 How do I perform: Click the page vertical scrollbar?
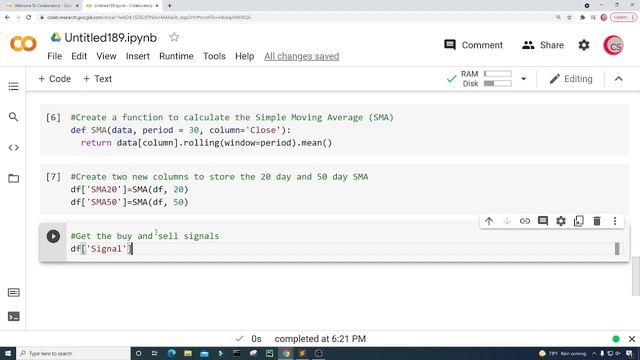[x=636, y=276]
